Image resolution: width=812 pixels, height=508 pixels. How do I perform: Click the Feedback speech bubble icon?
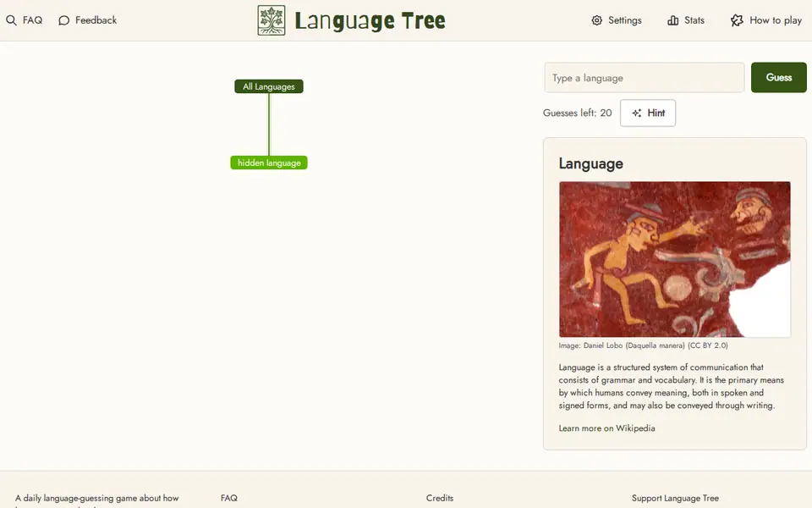point(63,20)
